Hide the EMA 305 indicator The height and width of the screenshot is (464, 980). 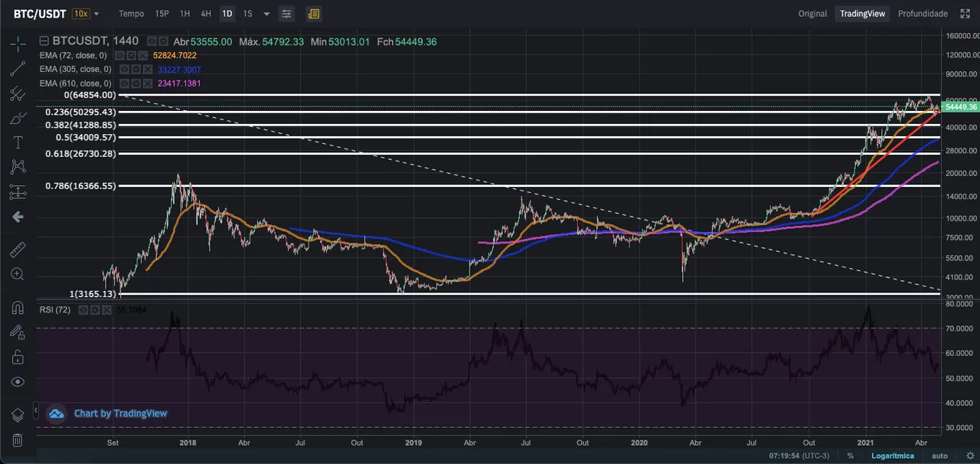coord(124,69)
